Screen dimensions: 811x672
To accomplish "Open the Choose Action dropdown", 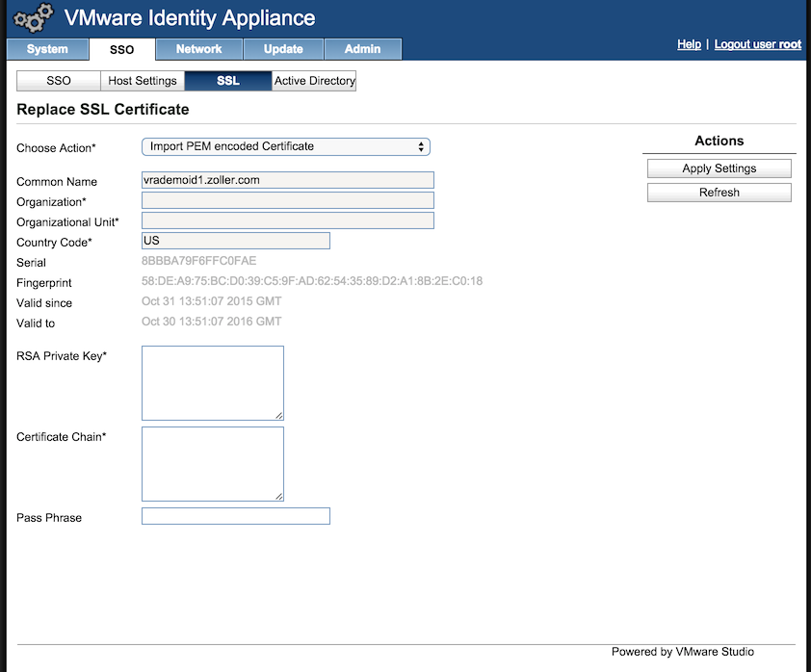I will pos(285,146).
